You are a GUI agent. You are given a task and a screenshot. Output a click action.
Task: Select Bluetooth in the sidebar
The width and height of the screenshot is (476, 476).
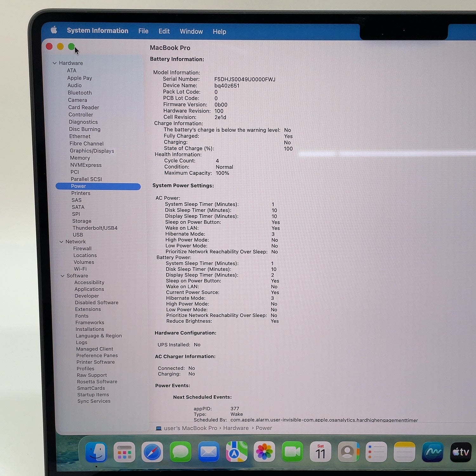pyautogui.click(x=80, y=93)
